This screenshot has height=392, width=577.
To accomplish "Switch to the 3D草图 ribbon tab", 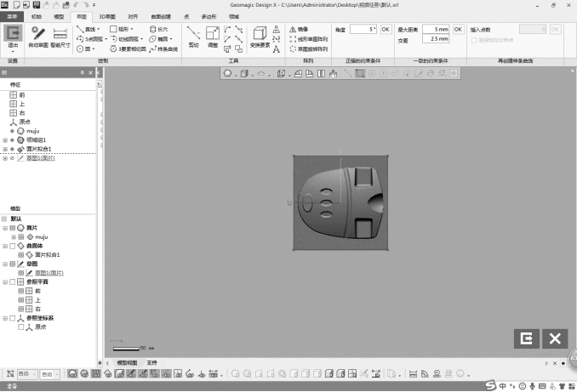I will click(x=107, y=16).
